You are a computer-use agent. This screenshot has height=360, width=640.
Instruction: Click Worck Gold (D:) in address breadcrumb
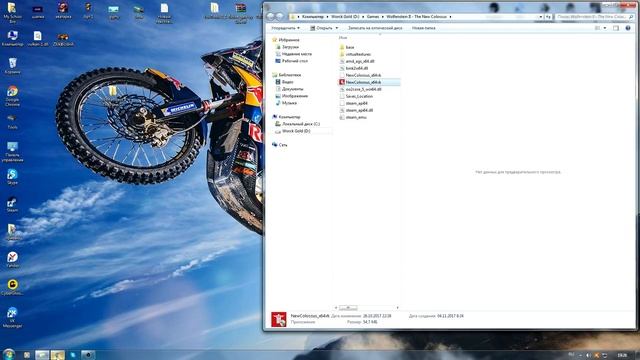click(x=345, y=17)
